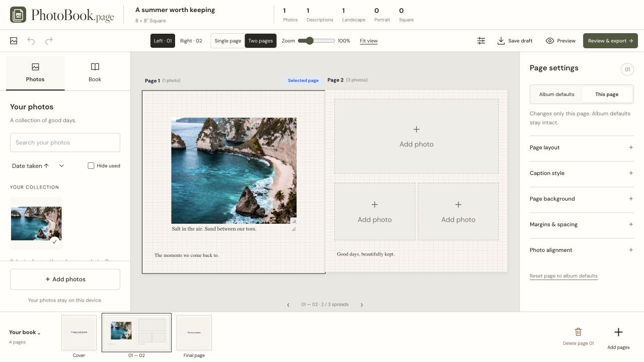This screenshot has width=644, height=362.
Task: Click Fit view link
Action: 369,41
